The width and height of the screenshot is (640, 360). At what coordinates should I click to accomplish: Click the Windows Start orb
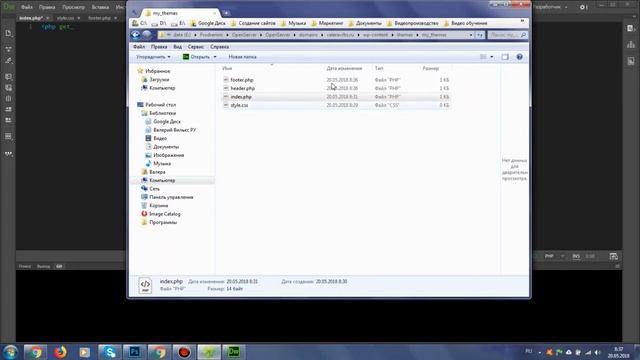pos(10,352)
